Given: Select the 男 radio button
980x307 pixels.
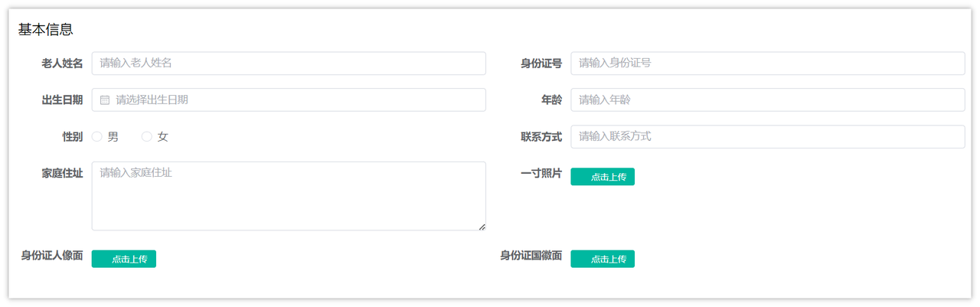Looking at the screenshot, I should pos(97,137).
